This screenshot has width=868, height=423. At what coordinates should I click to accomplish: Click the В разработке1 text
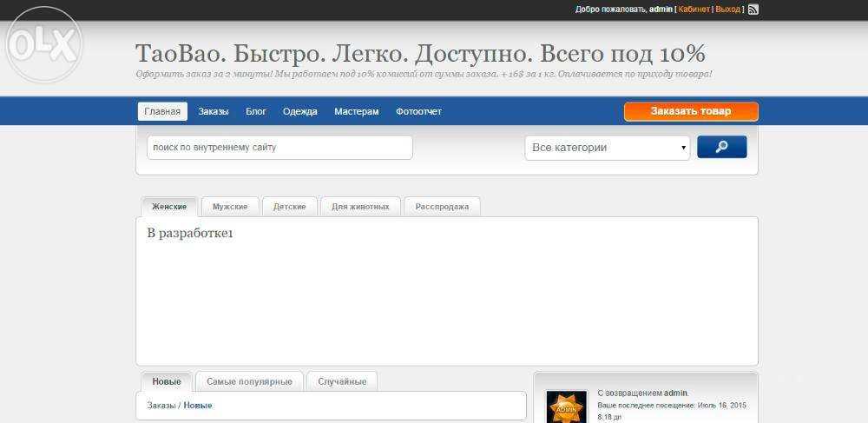(x=190, y=234)
